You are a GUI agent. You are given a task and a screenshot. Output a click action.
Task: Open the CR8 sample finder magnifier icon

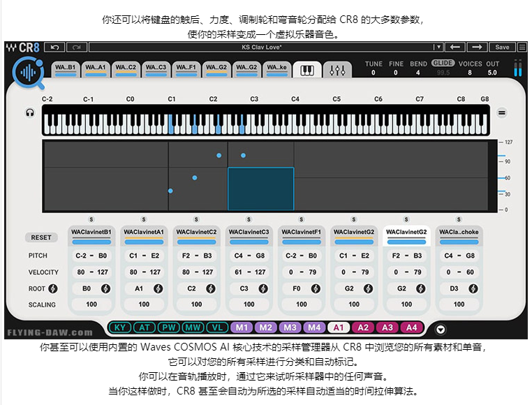coord(29,73)
